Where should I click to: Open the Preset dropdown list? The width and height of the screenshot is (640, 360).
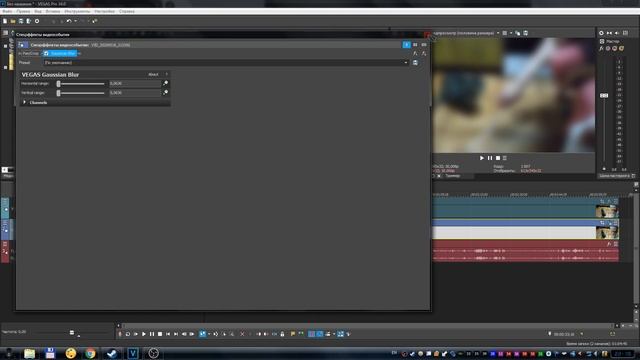click(406, 63)
